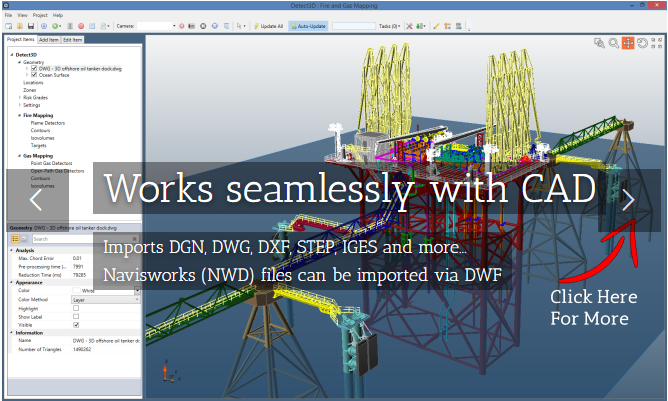
Task: Click the blue circular icon after Save
Action: [44, 26]
